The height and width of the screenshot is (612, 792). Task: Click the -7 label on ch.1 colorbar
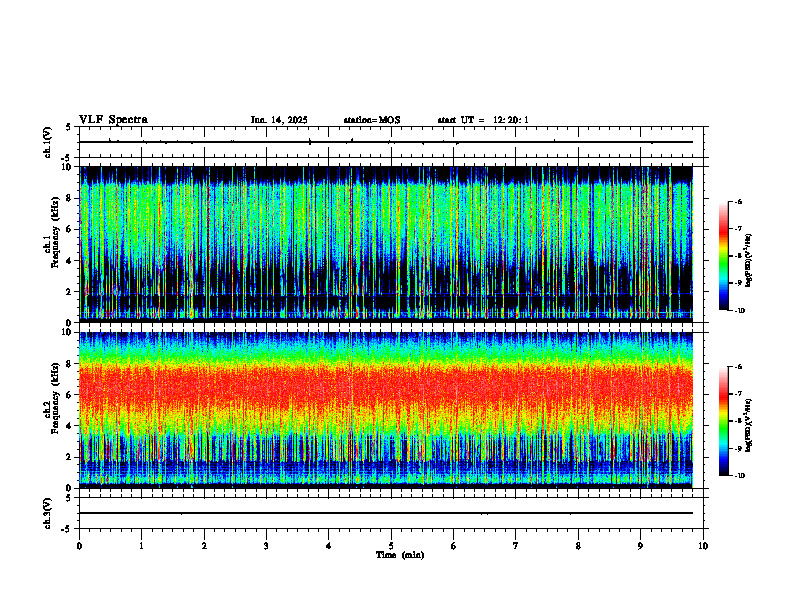point(738,229)
